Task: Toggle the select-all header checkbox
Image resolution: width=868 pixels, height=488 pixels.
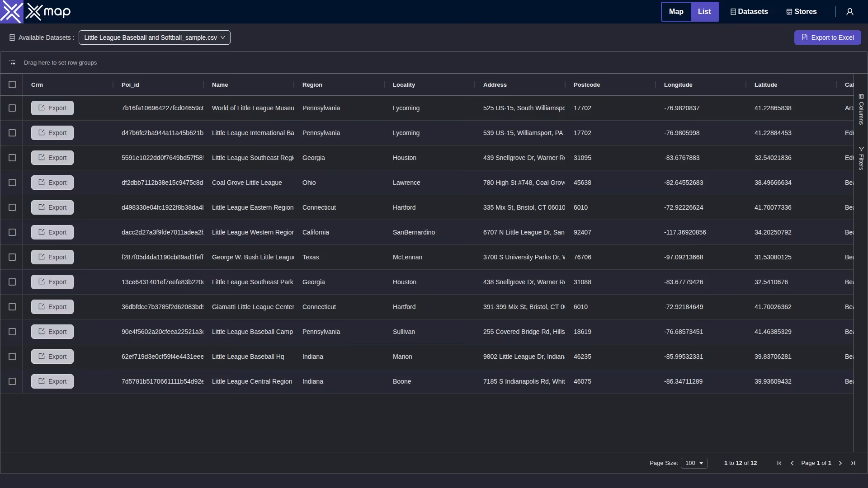Action: click(12, 84)
